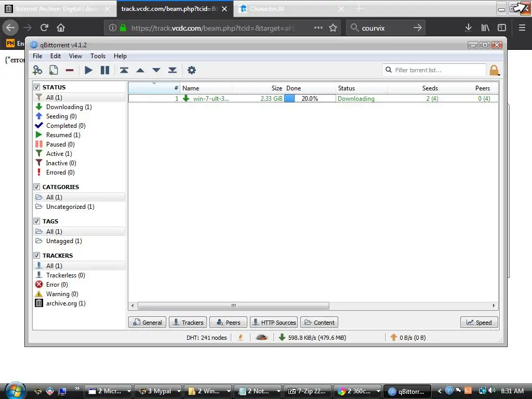
Task: Open the HTTP Sources tab
Action: click(274, 322)
